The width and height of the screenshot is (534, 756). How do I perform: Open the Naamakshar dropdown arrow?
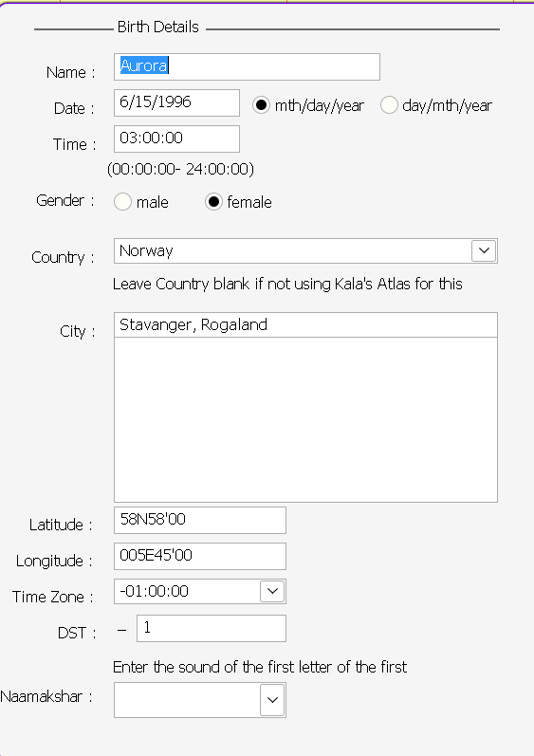point(272,700)
